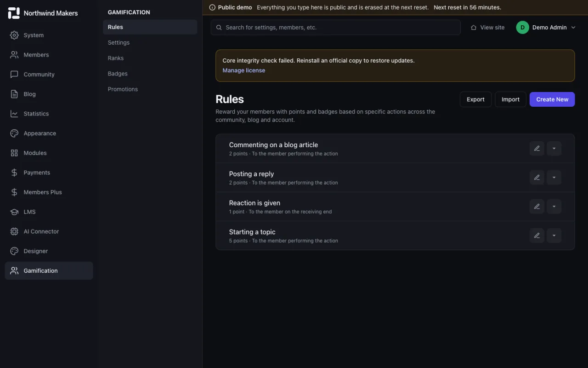Open the Ranks section
588x368 pixels.
(150, 58)
